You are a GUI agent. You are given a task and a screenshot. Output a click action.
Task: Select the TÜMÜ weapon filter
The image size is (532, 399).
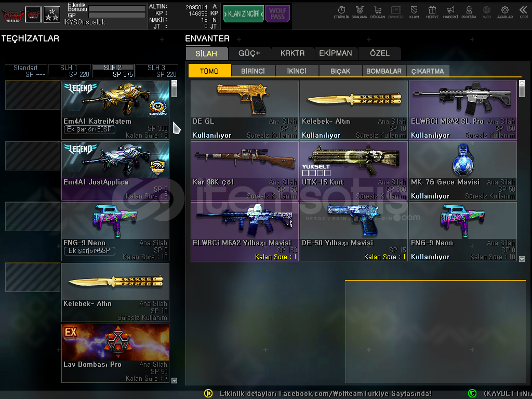[x=209, y=71]
